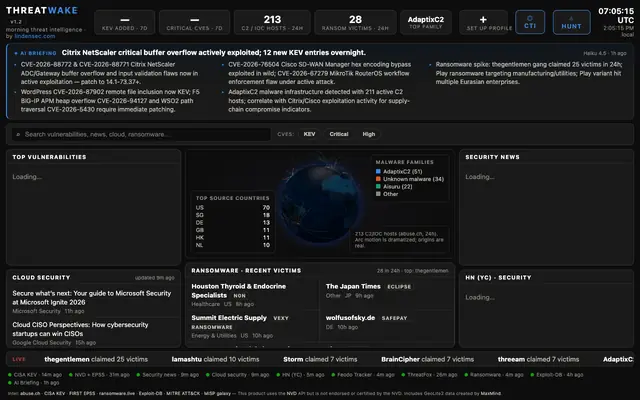Click the Security News panel header
This screenshot has height=400, width=640.
tap(492, 157)
